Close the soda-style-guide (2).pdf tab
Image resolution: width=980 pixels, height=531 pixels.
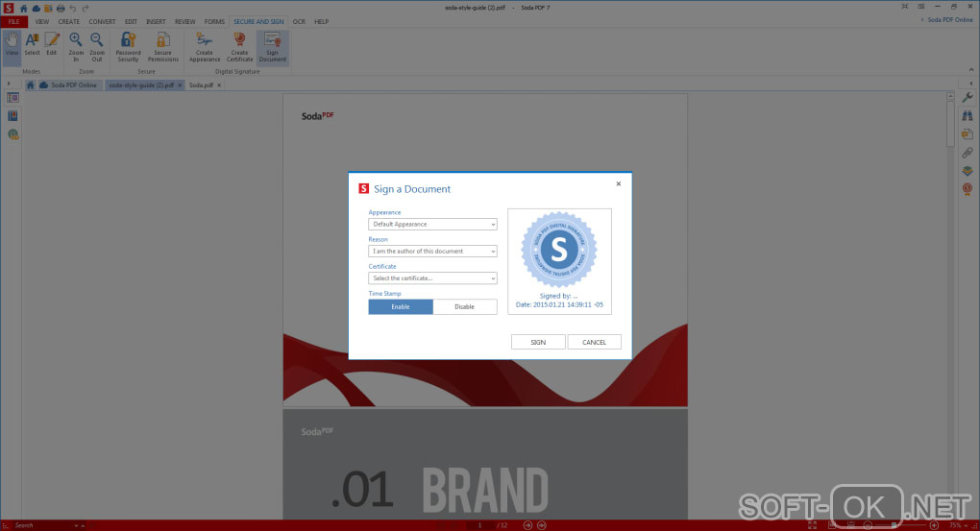180,84
